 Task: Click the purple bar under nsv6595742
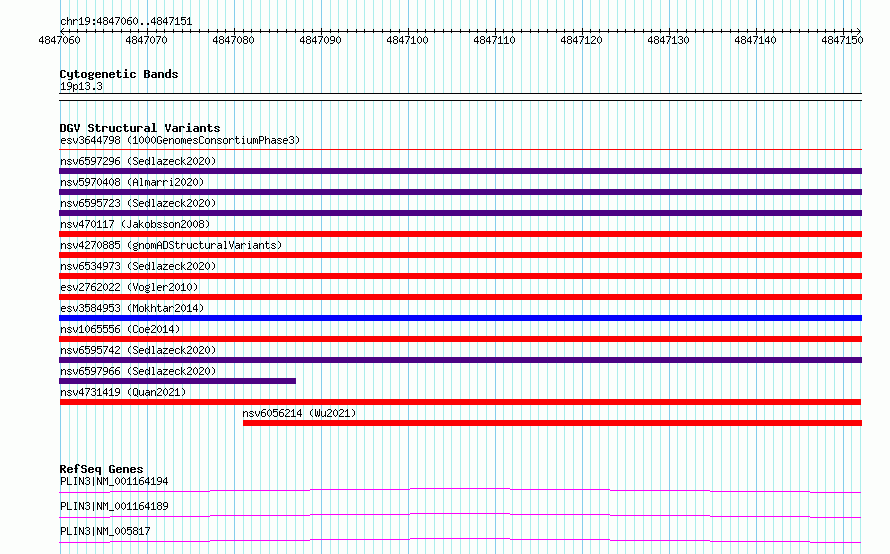[x=460, y=360]
